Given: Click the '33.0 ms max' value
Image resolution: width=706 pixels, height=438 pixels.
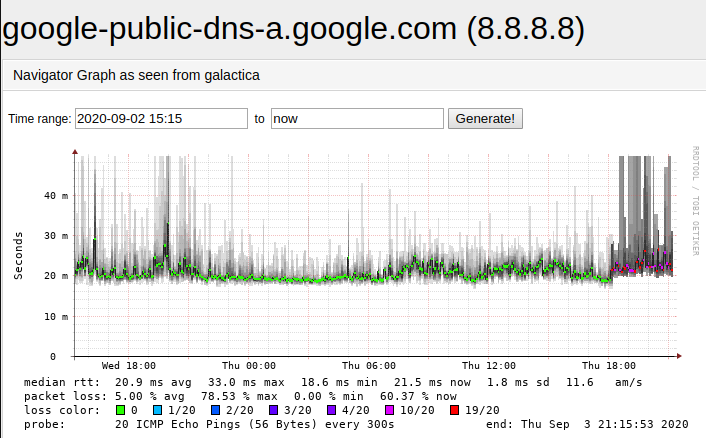Looking at the screenshot, I should tap(246, 383).
